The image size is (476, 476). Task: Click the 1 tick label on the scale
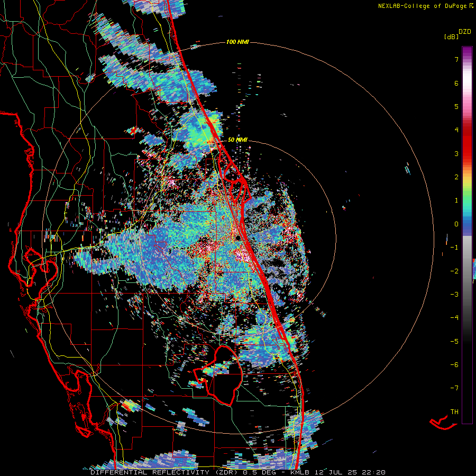coord(456,200)
